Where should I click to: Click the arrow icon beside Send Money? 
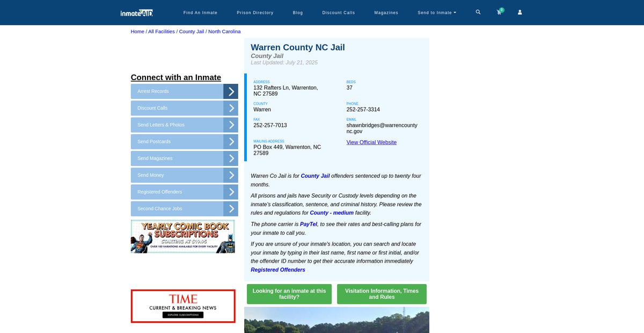(231, 175)
